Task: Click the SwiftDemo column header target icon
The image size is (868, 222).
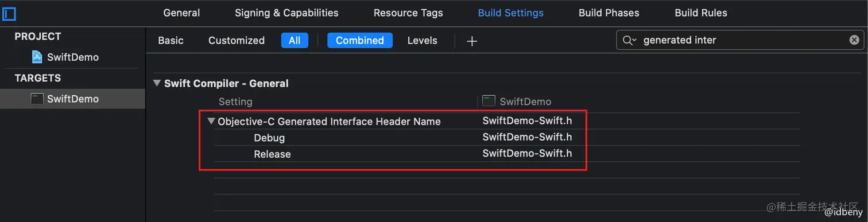Action: pyautogui.click(x=489, y=101)
